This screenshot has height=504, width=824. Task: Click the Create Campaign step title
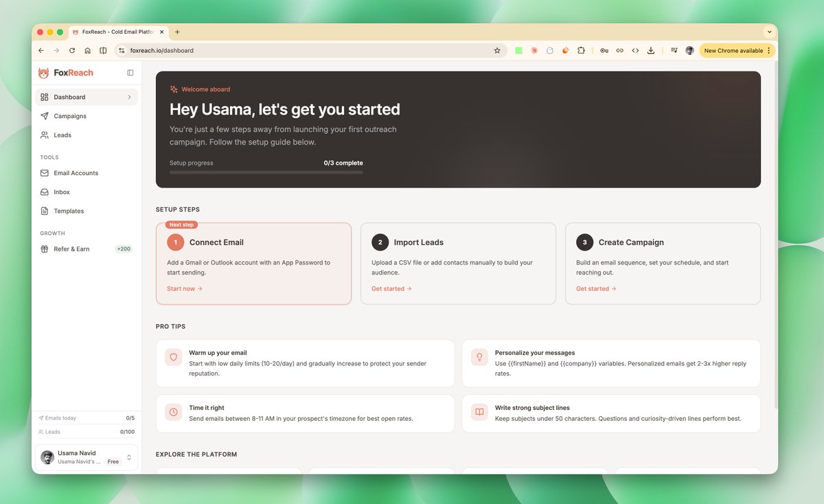pyautogui.click(x=631, y=242)
